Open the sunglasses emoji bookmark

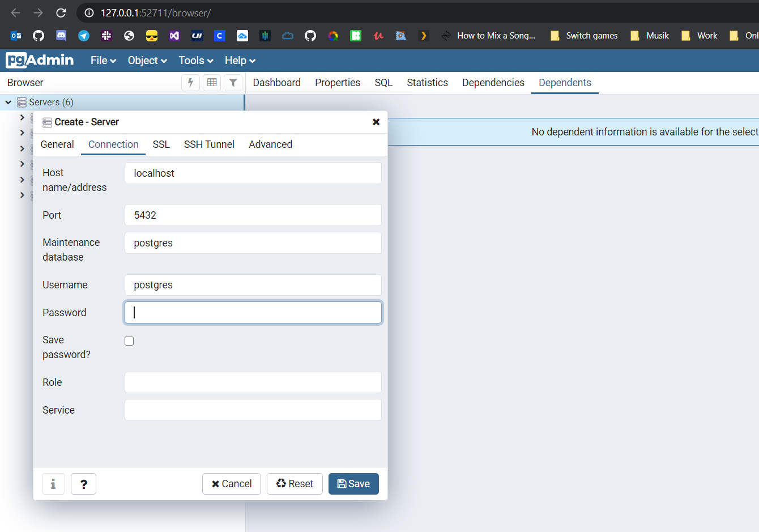click(x=152, y=36)
